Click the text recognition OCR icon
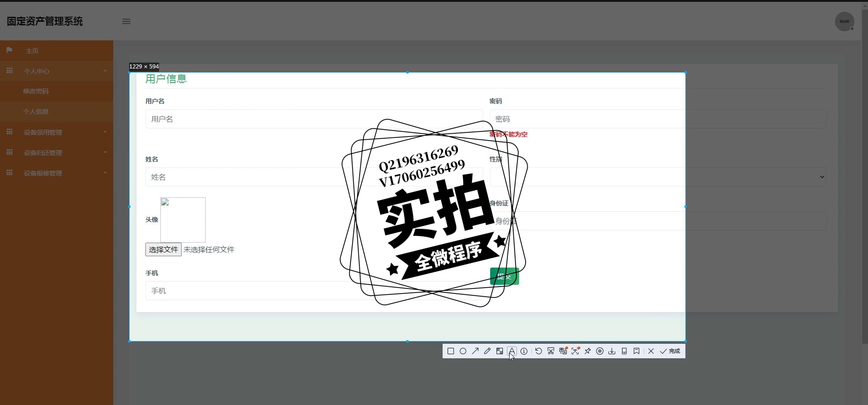 tap(575, 351)
